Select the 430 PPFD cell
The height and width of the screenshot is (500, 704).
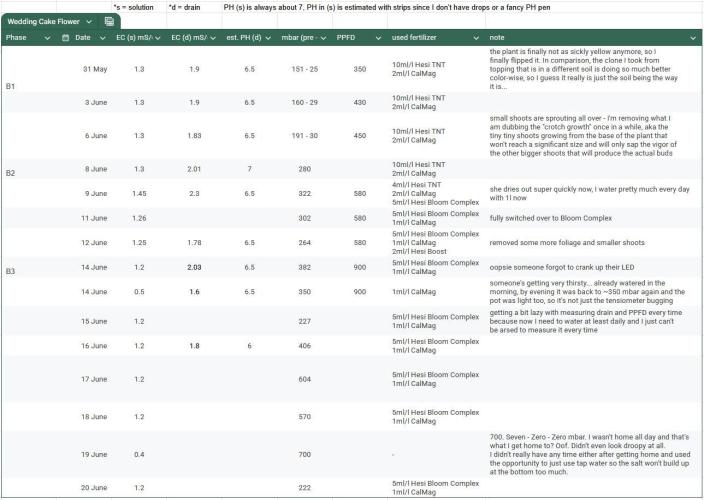pyautogui.click(x=360, y=102)
